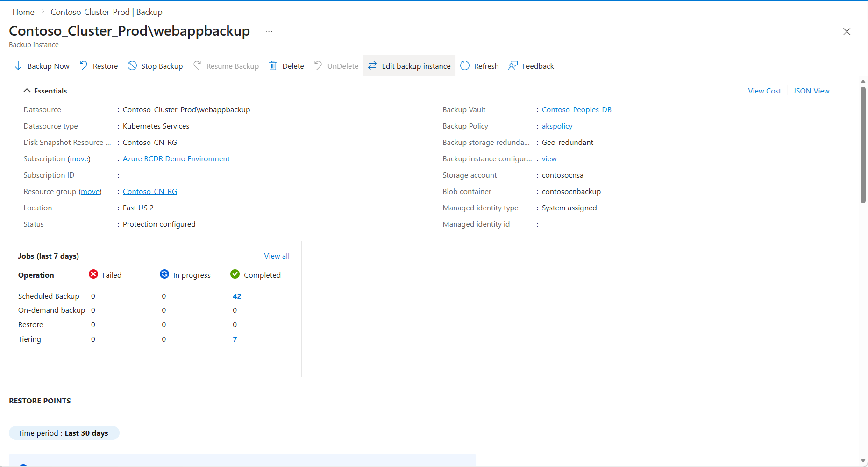
Task: Select the System assigned identity type value
Action: [x=569, y=208]
